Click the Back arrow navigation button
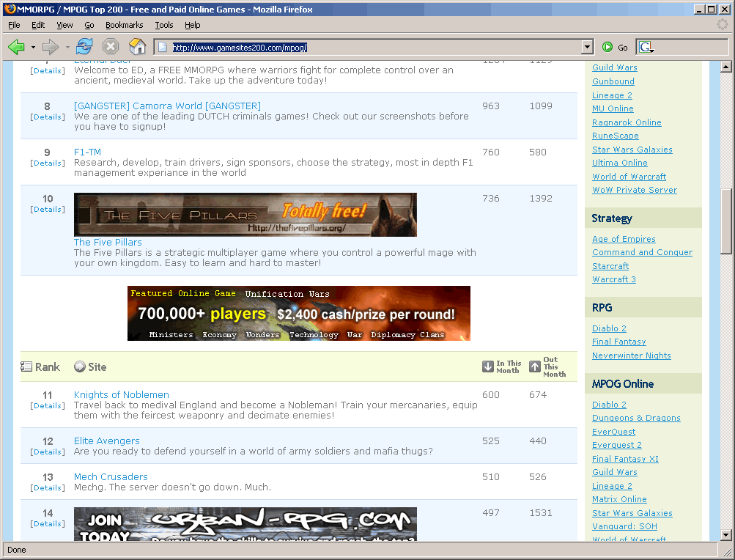735x560 pixels. [x=16, y=47]
